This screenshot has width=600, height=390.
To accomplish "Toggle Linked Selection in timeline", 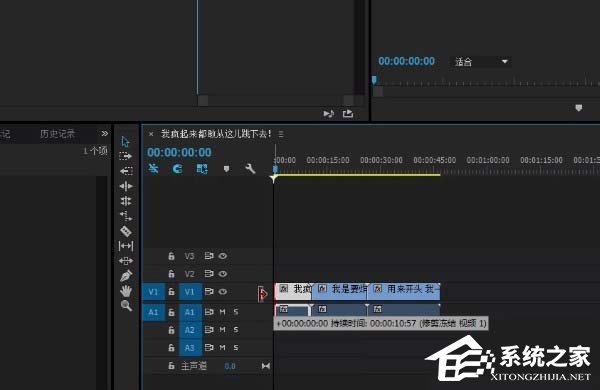I will click(x=202, y=169).
